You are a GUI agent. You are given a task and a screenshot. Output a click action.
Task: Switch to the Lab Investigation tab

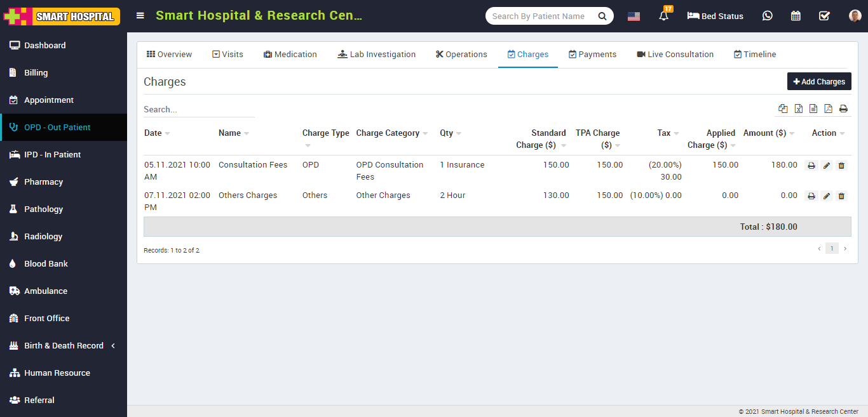pyautogui.click(x=376, y=55)
